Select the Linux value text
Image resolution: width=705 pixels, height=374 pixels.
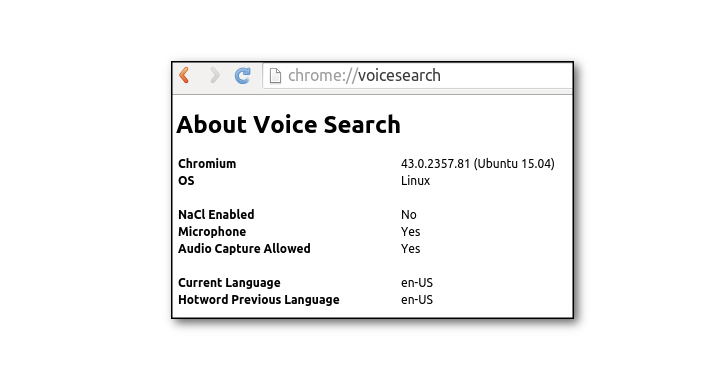(415, 180)
